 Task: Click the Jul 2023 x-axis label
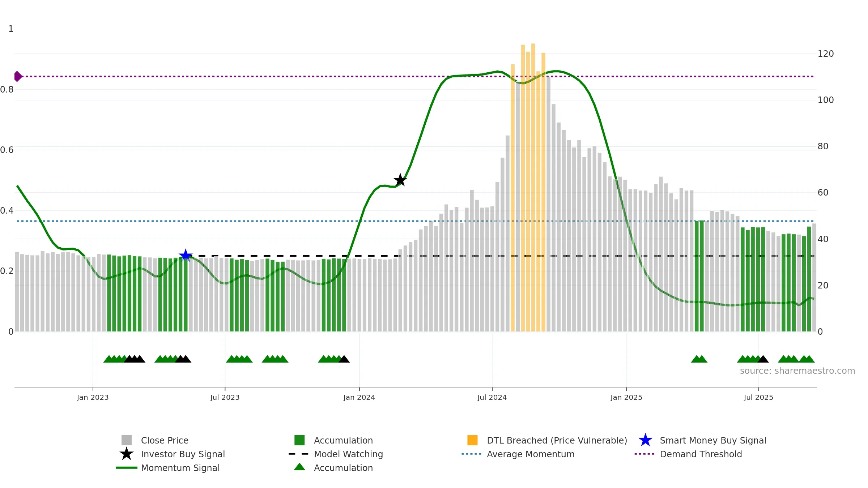(x=225, y=398)
